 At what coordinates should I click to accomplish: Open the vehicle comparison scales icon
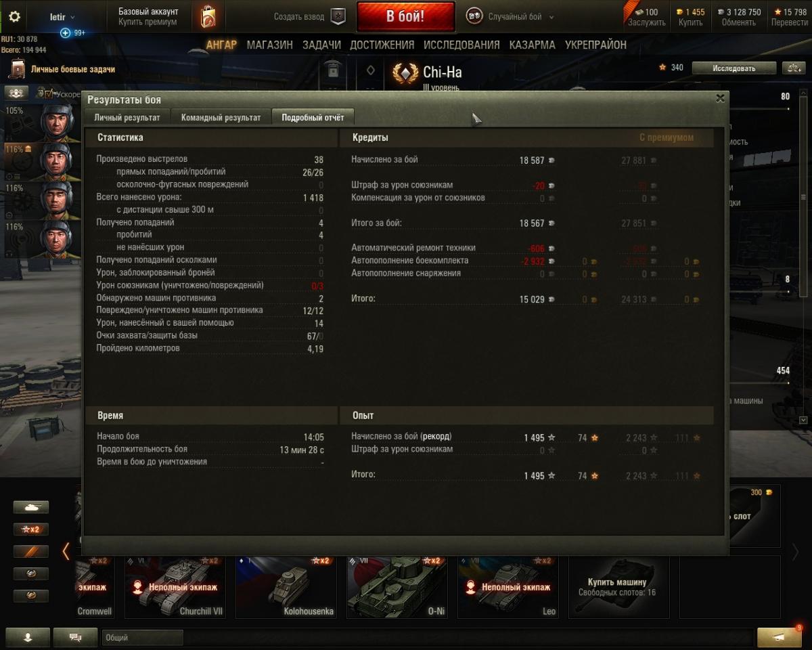click(x=792, y=68)
